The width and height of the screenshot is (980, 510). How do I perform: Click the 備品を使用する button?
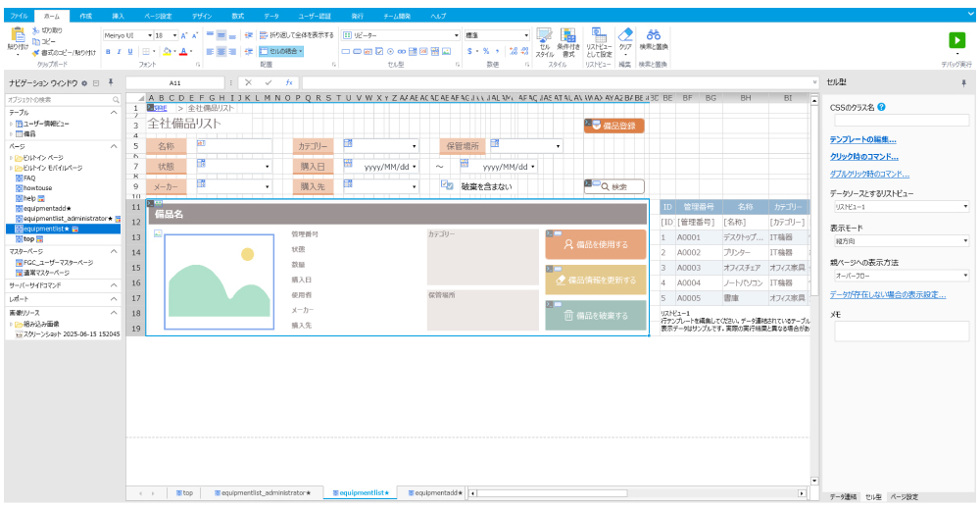click(596, 244)
